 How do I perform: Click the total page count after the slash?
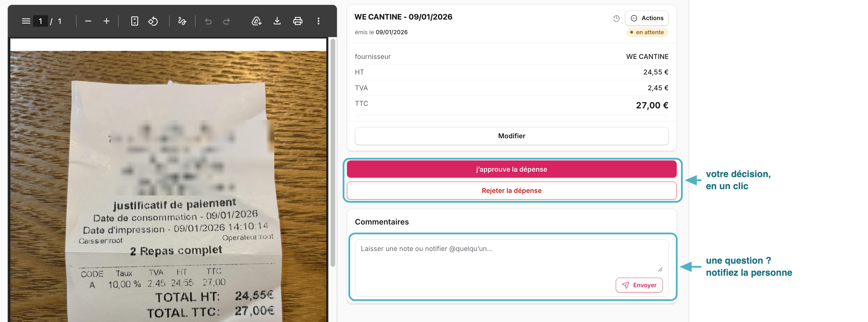pos(60,21)
